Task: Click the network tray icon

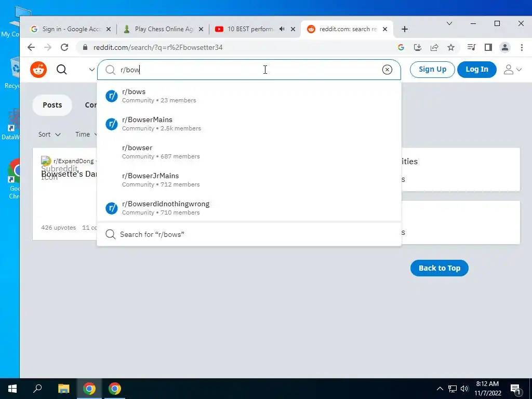Action: [453, 389]
